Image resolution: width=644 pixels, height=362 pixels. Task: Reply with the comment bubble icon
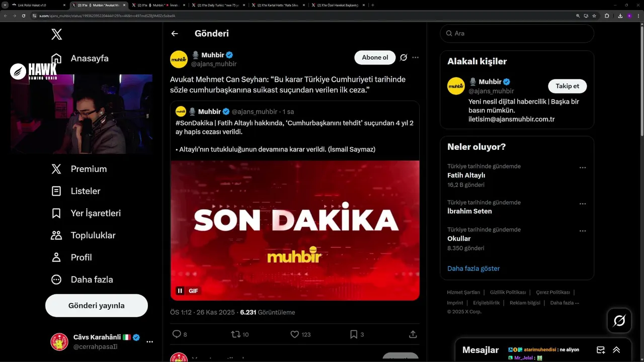177,334
